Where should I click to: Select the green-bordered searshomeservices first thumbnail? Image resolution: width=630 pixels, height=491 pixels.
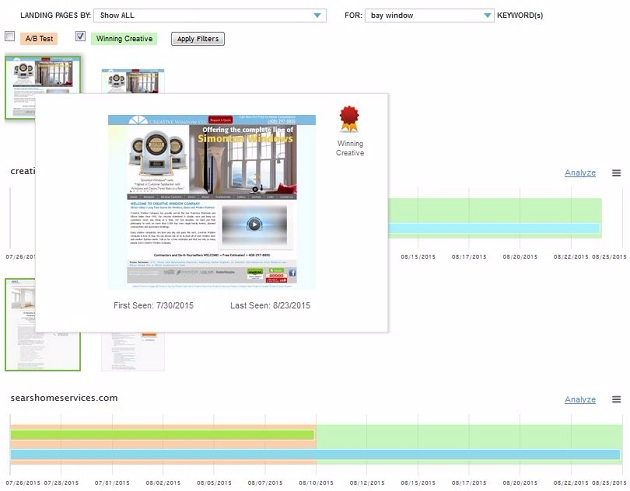pyautogui.click(x=20, y=325)
